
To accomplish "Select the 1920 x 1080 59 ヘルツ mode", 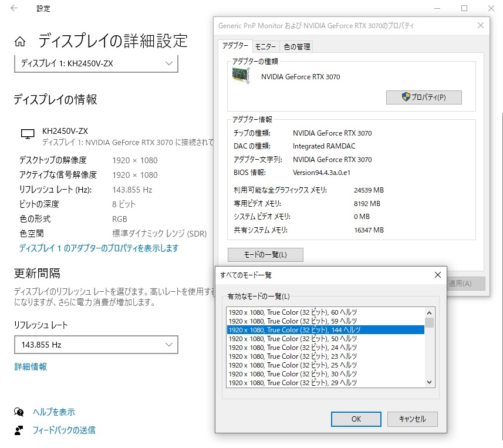I will point(326,321).
